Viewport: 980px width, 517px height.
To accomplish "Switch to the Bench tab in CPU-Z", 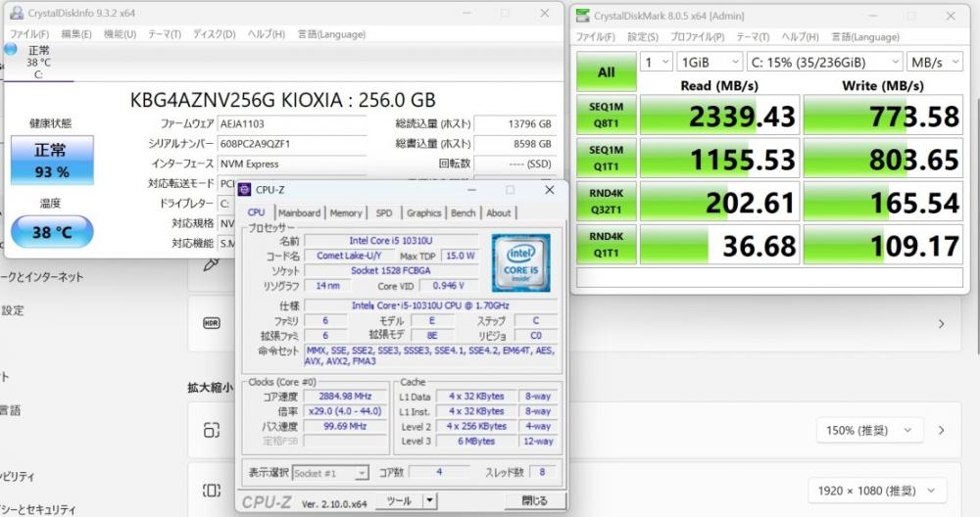I will (x=464, y=212).
